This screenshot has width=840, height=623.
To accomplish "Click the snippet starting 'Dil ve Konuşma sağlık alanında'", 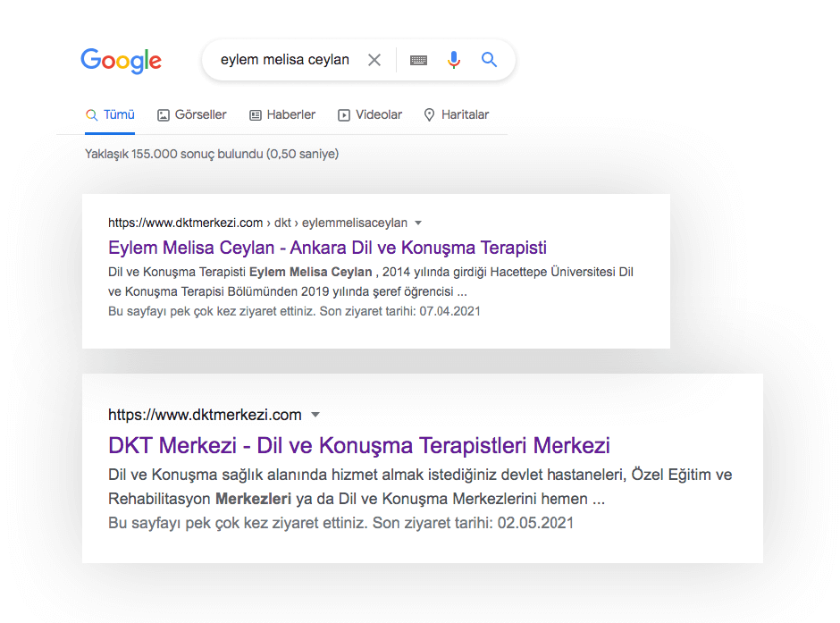I will (x=420, y=486).
